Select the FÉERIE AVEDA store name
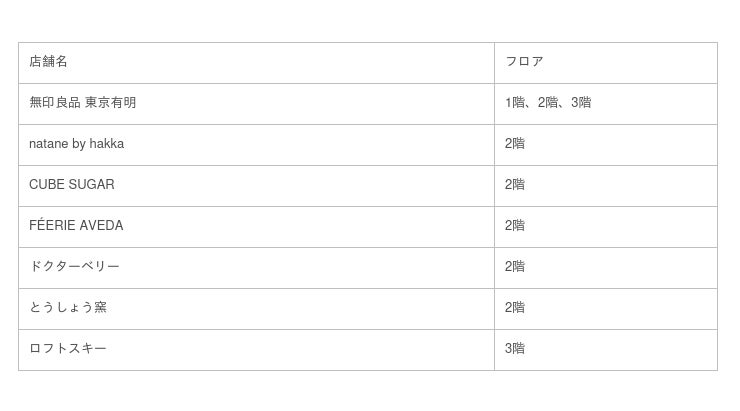 click(x=76, y=225)
